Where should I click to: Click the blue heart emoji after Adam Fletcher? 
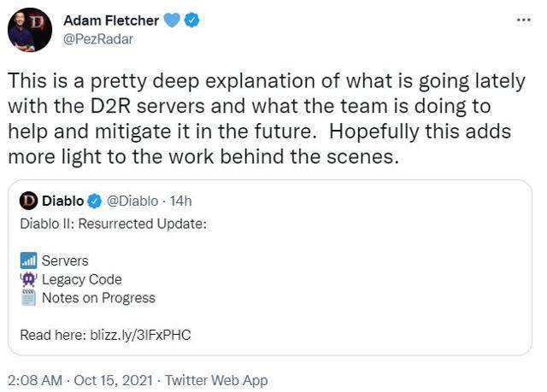(x=172, y=20)
